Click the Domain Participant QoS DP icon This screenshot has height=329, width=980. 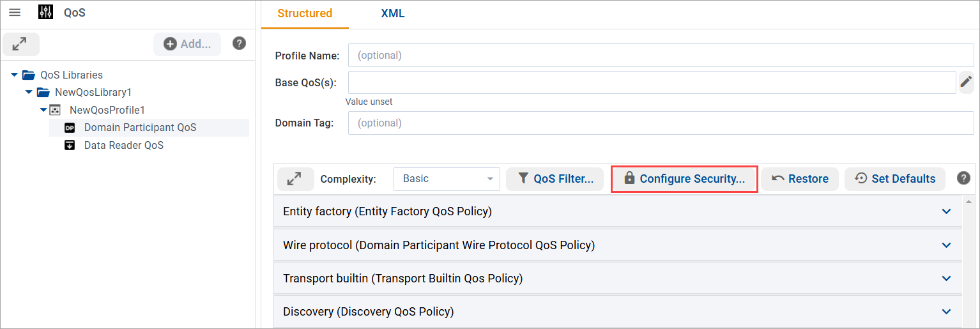pyautogui.click(x=70, y=128)
